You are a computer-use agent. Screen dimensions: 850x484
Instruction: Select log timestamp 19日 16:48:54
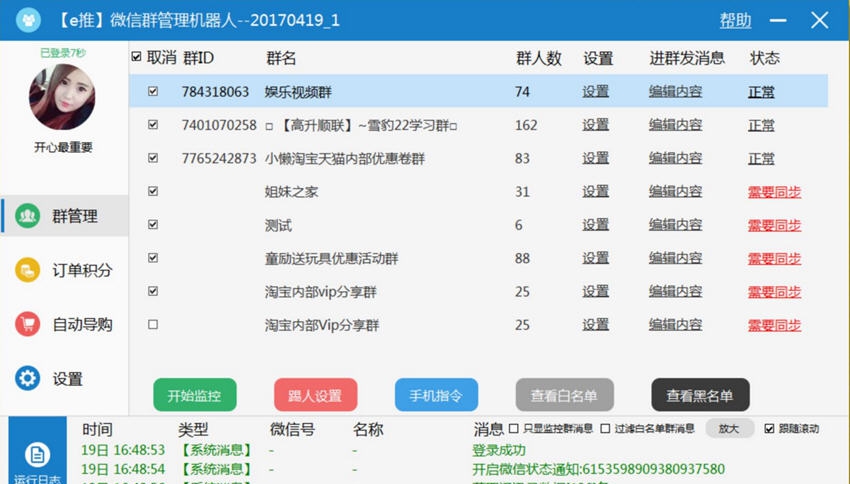(x=123, y=469)
